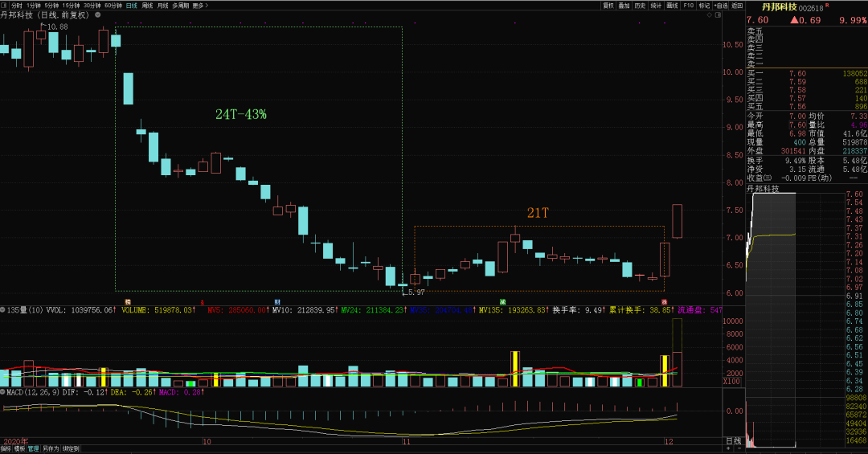Click the 另存为 save-as button

tap(51, 449)
